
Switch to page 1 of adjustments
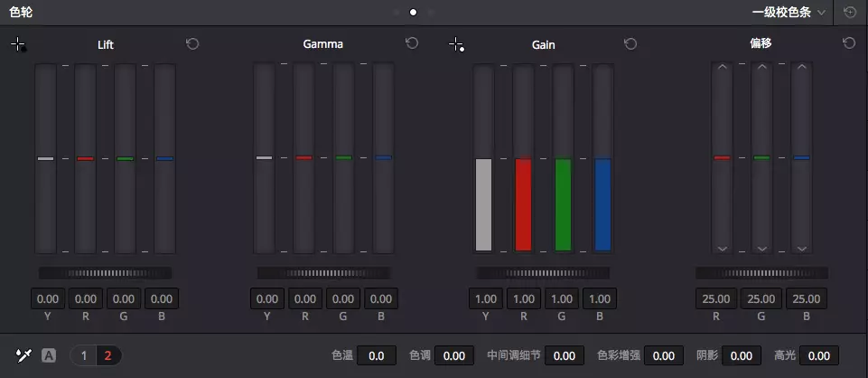pos(84,355)
